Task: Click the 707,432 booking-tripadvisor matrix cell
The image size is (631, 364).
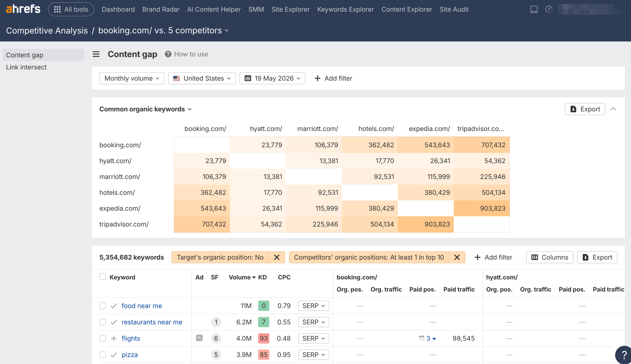Action: pyautogui.click(x=481, y=145)
